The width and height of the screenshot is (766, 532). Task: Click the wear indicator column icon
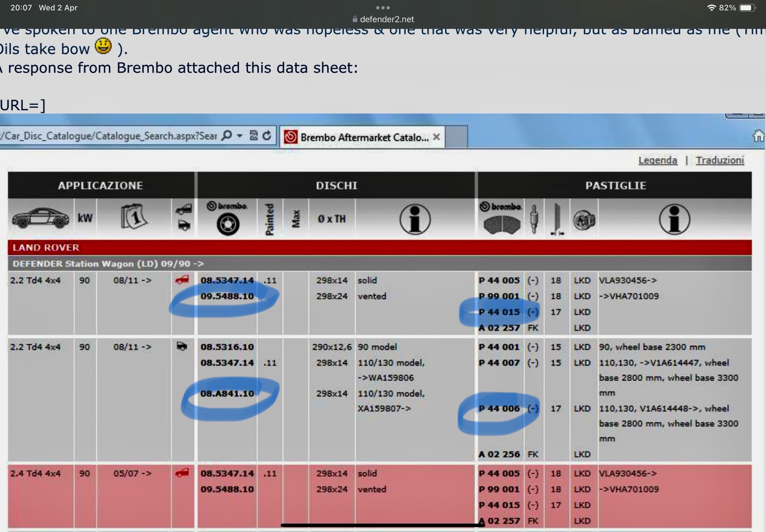534,218
